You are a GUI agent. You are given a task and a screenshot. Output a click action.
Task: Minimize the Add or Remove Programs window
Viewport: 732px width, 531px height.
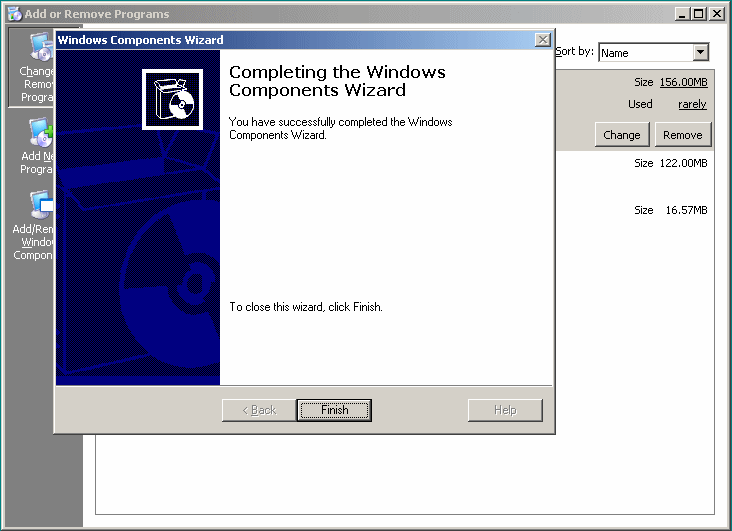point(682,14)
